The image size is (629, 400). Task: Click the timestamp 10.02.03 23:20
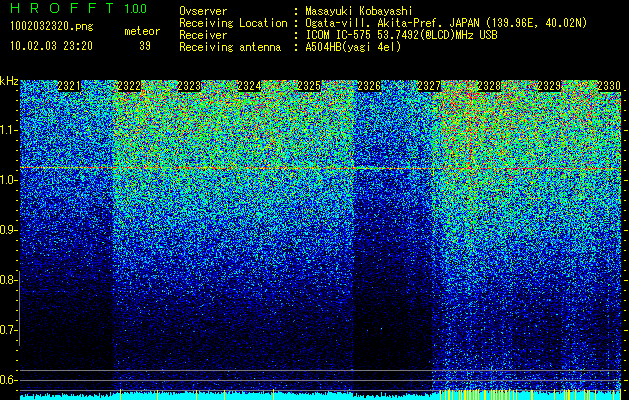click(x=51, y=46)
